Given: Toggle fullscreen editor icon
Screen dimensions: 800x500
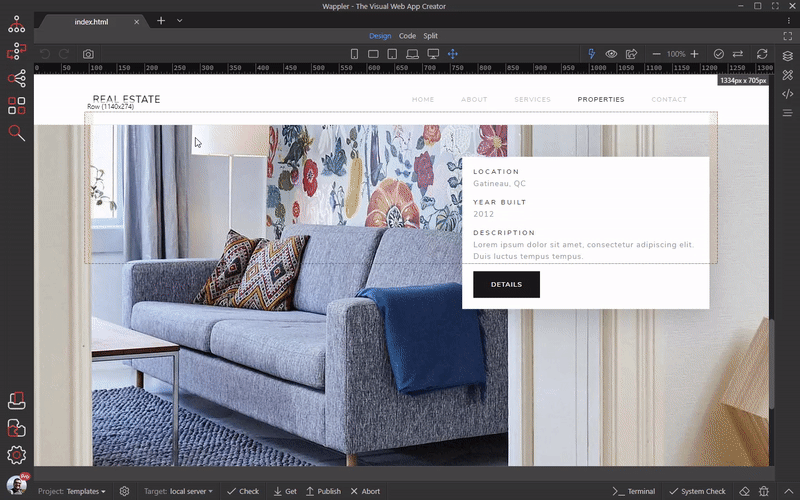Looking at the screenshot, I should point(788,36).
